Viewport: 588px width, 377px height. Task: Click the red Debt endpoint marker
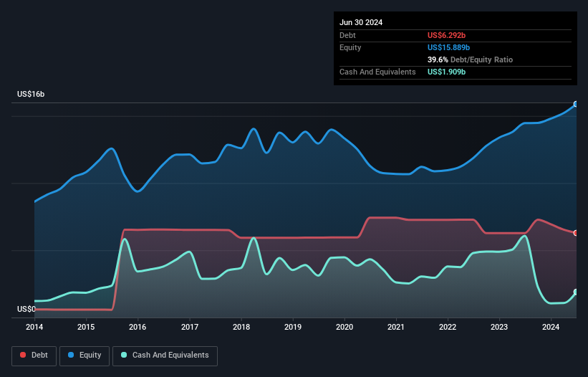[576, 233]
